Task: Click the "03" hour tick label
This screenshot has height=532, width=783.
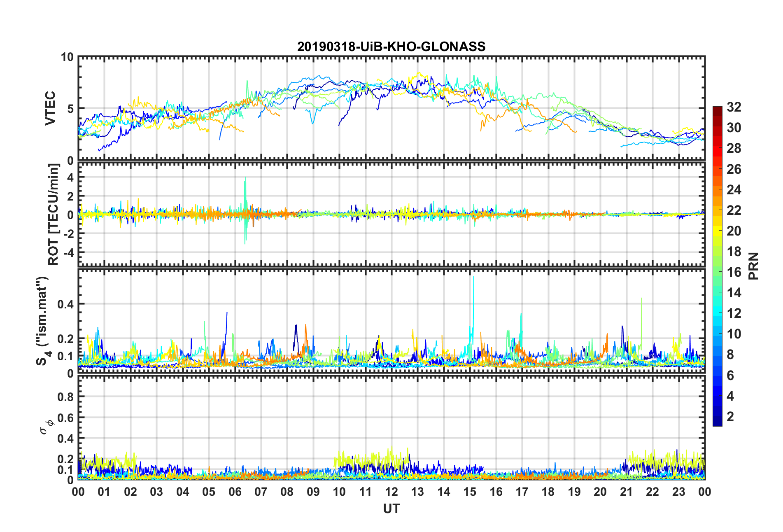Action: (156, 492)
